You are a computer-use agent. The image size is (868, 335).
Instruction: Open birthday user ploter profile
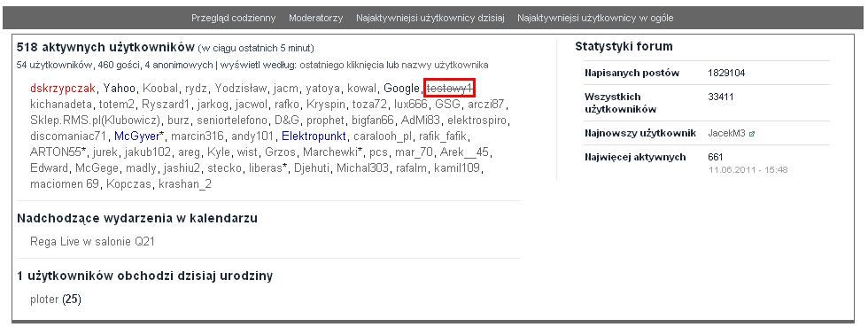pyautogui.click(x=44, y=300)
